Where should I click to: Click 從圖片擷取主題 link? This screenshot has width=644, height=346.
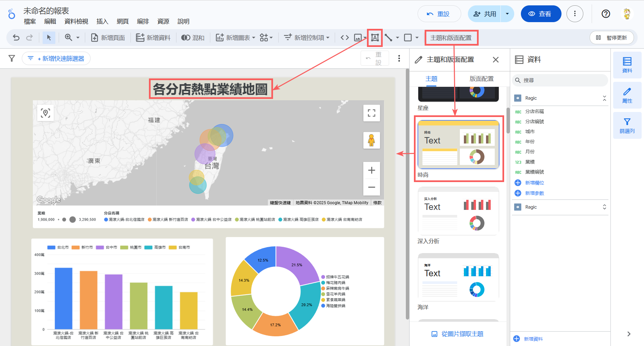coord(458,334)
